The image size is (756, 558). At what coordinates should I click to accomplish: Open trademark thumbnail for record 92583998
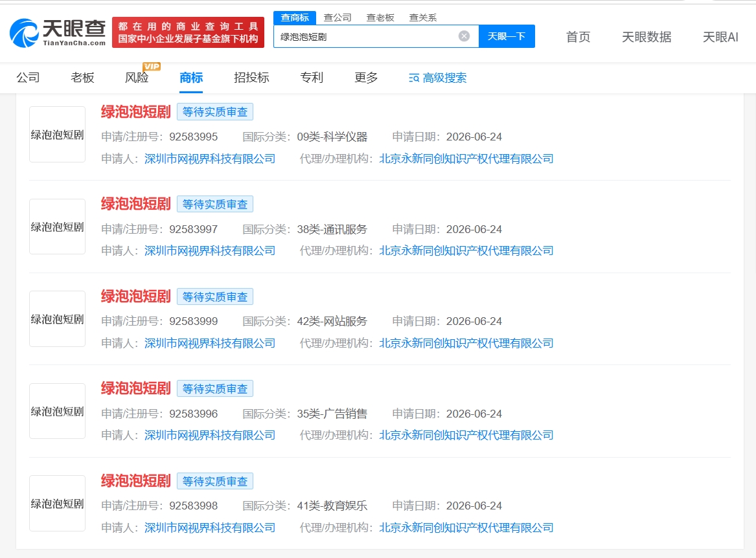point(58,504)
